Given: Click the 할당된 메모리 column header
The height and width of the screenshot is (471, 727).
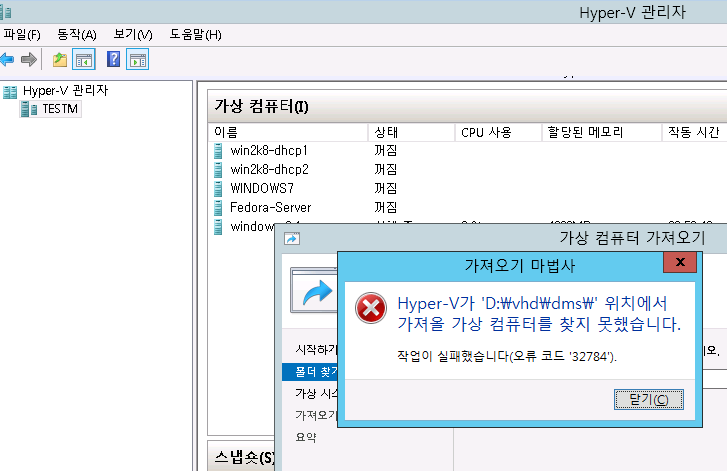Looking at the screenshot, I should [602, 133].
